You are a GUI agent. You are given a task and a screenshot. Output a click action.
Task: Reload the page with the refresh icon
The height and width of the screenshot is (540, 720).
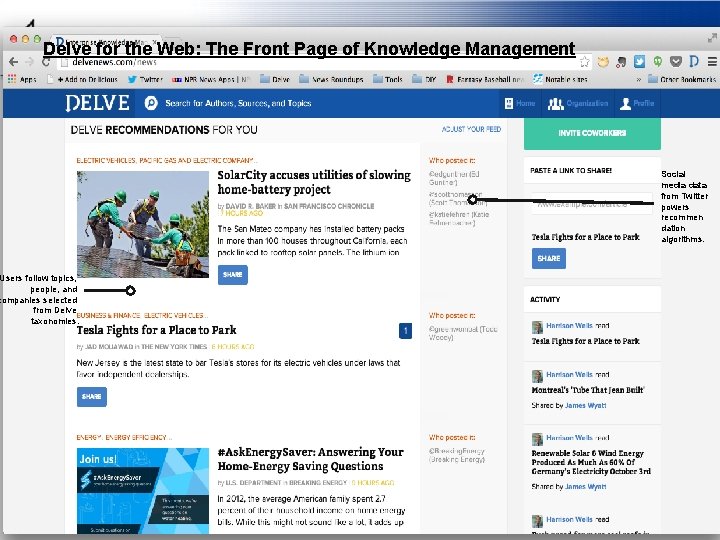pyautogui.click(x=45, y=62)
